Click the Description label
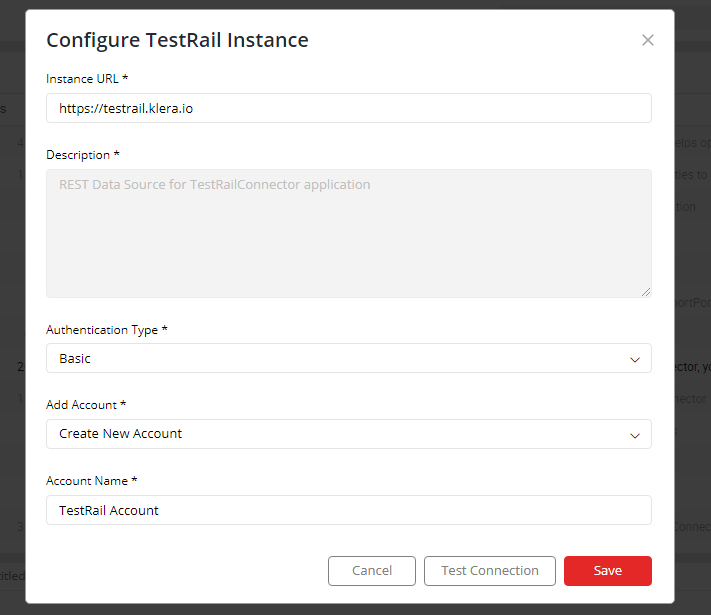The width and height of the screenshot is (711, 615). click(83, 155)
